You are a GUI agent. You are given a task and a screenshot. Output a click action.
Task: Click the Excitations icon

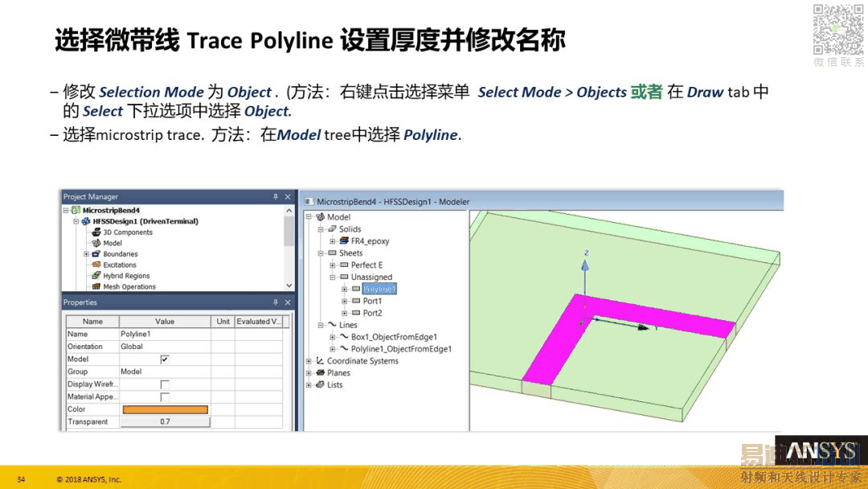[x=96, y=265]
